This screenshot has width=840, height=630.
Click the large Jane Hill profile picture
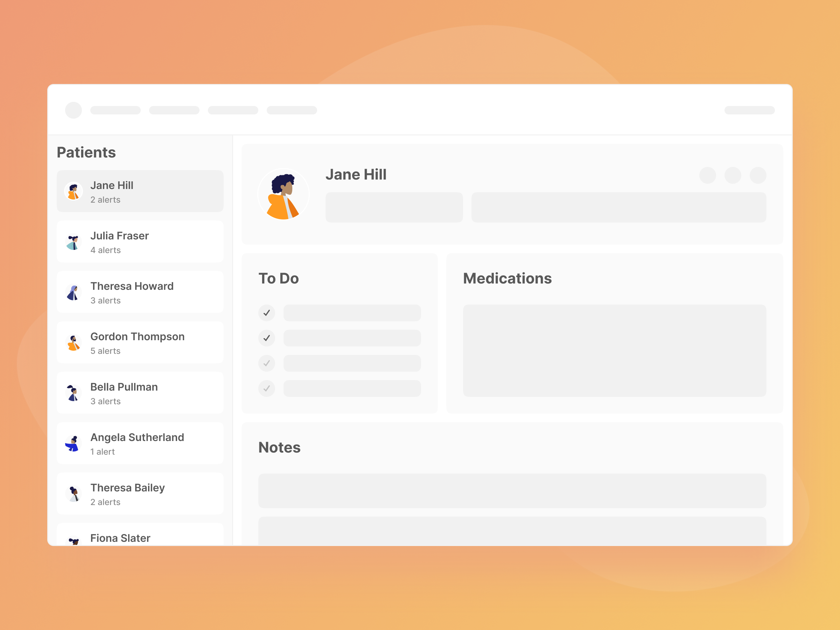coord(283,195)
